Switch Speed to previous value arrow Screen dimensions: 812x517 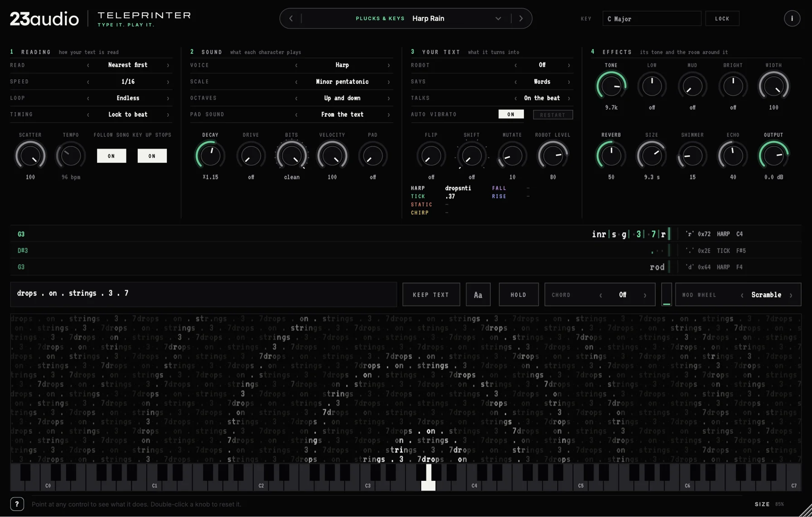88,81
